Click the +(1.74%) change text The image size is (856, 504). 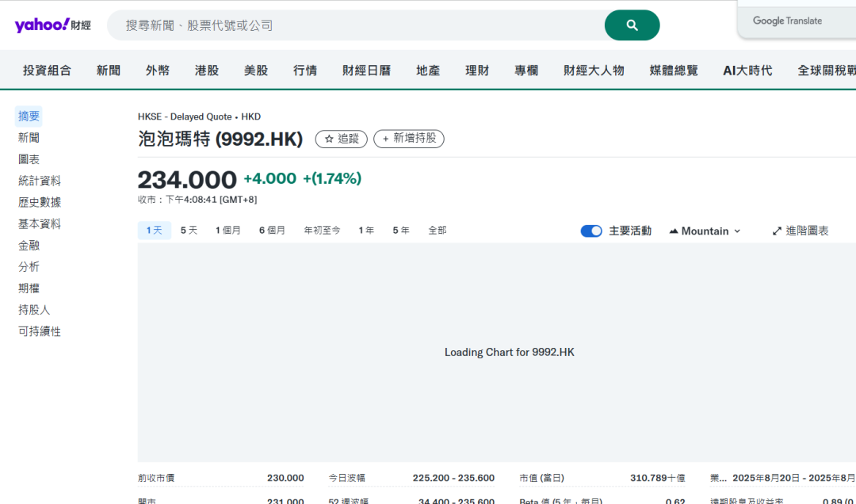332,178
